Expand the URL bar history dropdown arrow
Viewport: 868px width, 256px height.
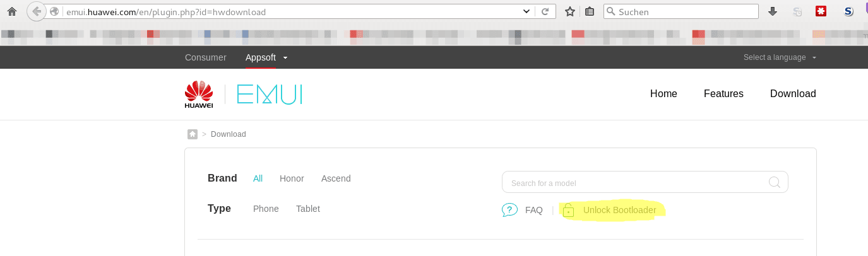(x=526, y=11)
